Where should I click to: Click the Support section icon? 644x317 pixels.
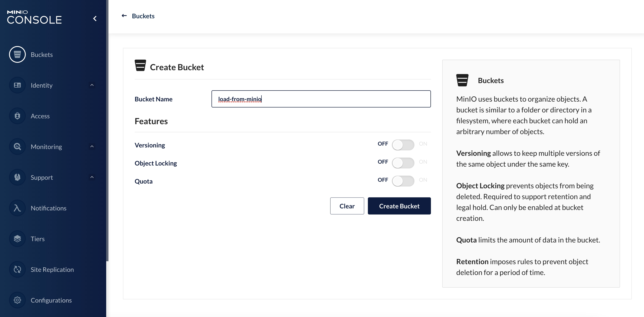[16, 177]
